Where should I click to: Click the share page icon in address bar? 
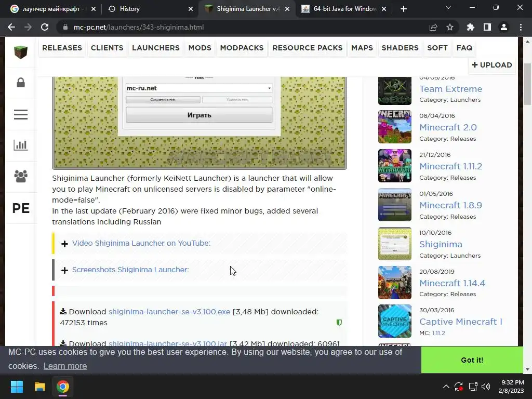pos(433,27)
